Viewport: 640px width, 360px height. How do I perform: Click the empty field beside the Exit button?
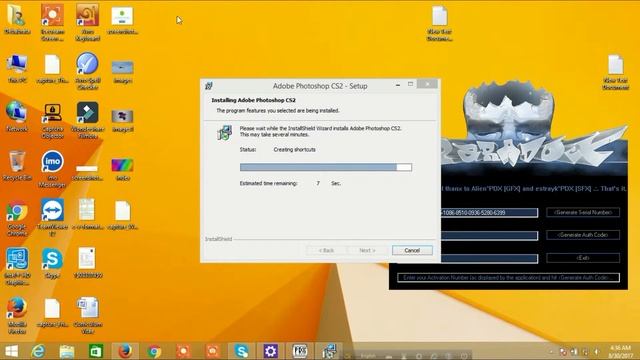(x=489, y=258)
